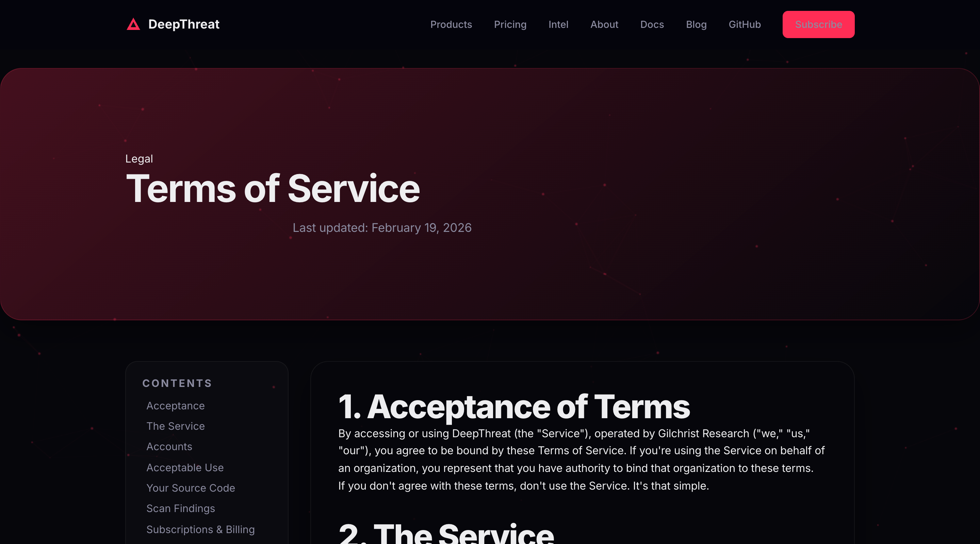Go to Accounts section from contents
This screenshot has height=544, width=980.
pyautogui.click(x=169, y=446)
